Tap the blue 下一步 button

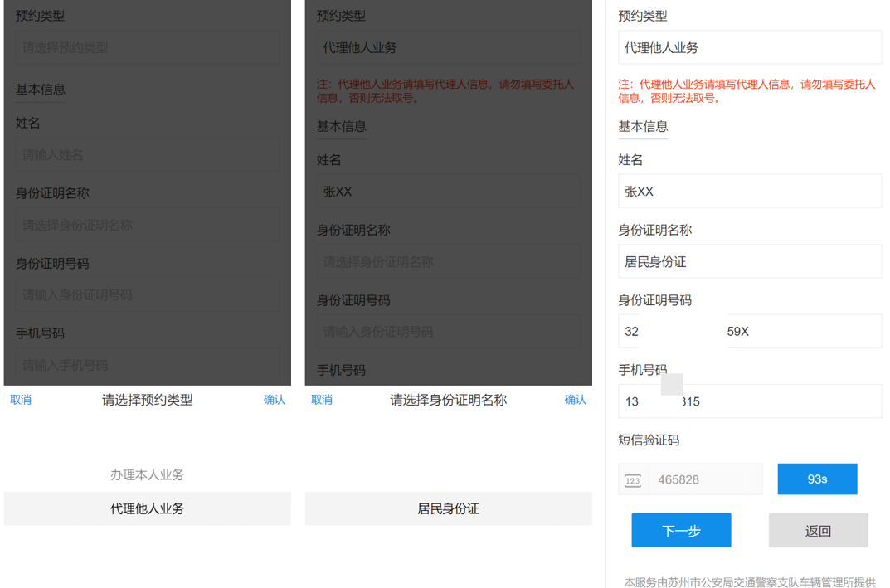tap(681, 531)
